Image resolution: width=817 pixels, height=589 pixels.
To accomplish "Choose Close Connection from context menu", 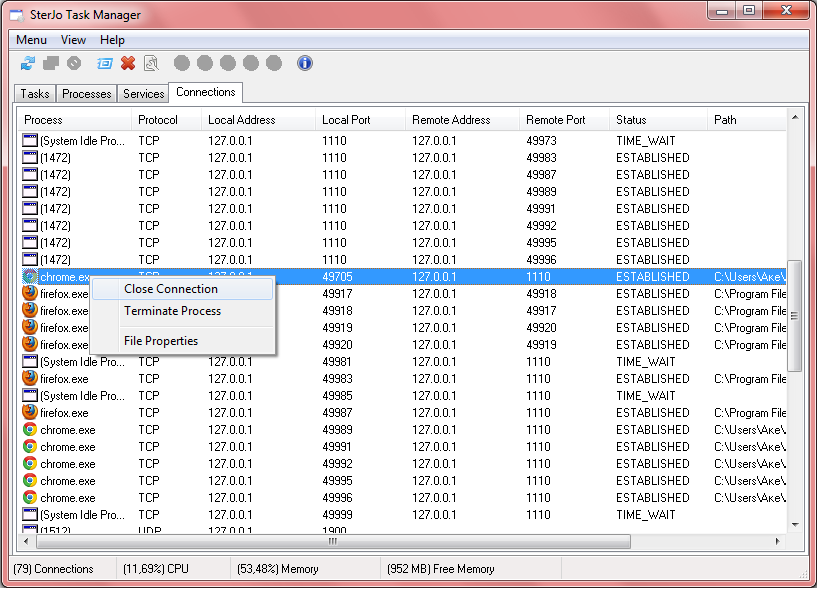I will 171,289.
